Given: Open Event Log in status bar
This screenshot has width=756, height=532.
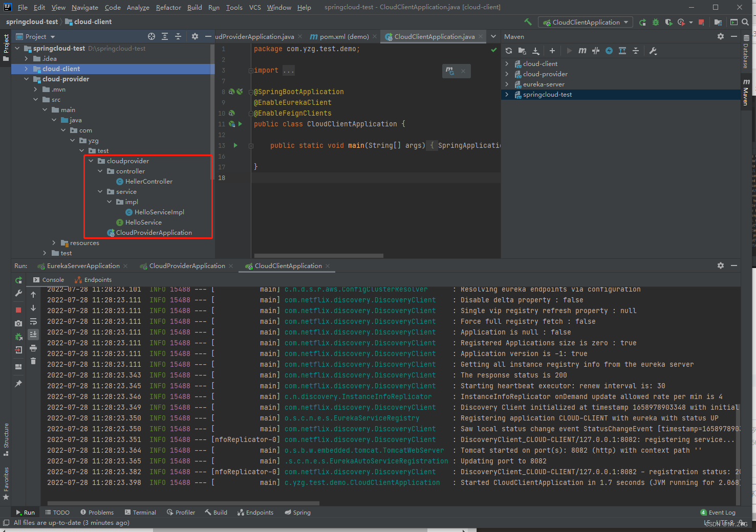Looking at the screenshot, I should pos(718,512).
